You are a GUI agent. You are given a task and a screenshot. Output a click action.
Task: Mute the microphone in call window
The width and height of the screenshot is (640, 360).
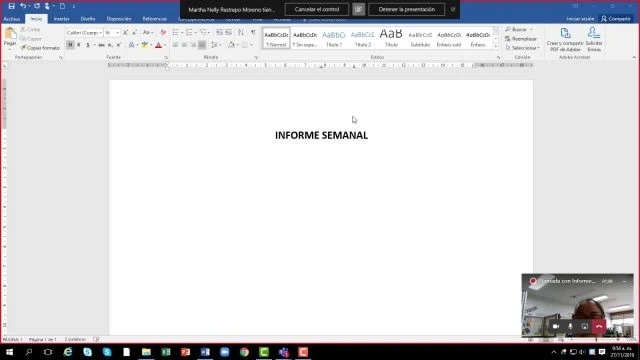[x=570, y=327]
